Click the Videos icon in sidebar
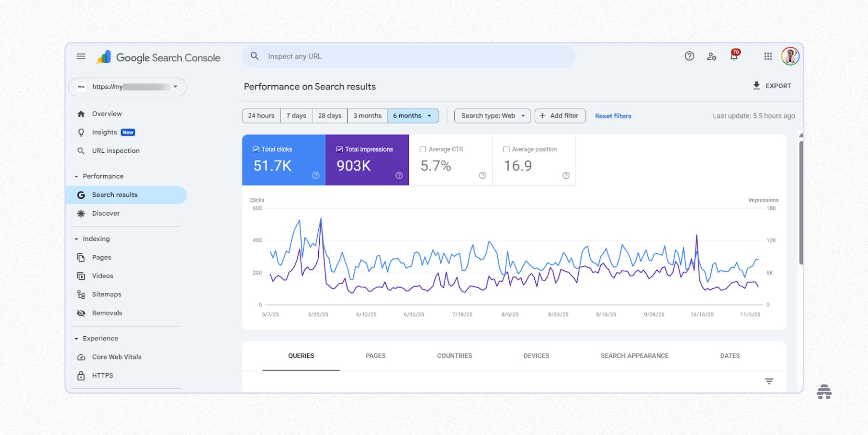This screenshot has width=868, height=435. tap(81, 276)
